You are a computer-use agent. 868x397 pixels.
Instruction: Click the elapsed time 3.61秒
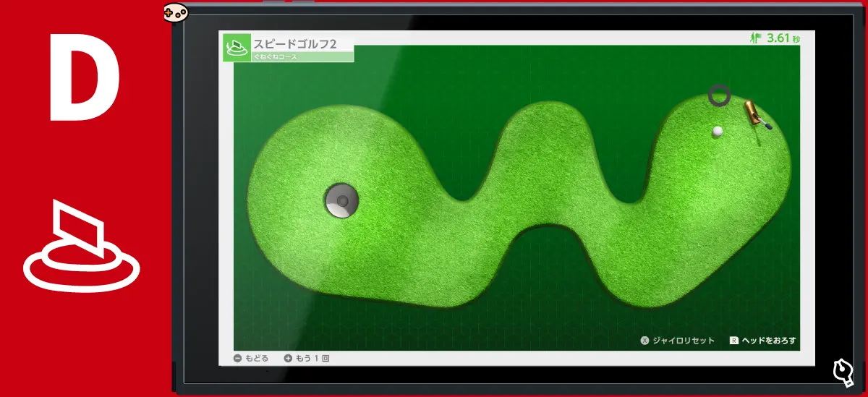pyautogui.click(x=785, y=39)
